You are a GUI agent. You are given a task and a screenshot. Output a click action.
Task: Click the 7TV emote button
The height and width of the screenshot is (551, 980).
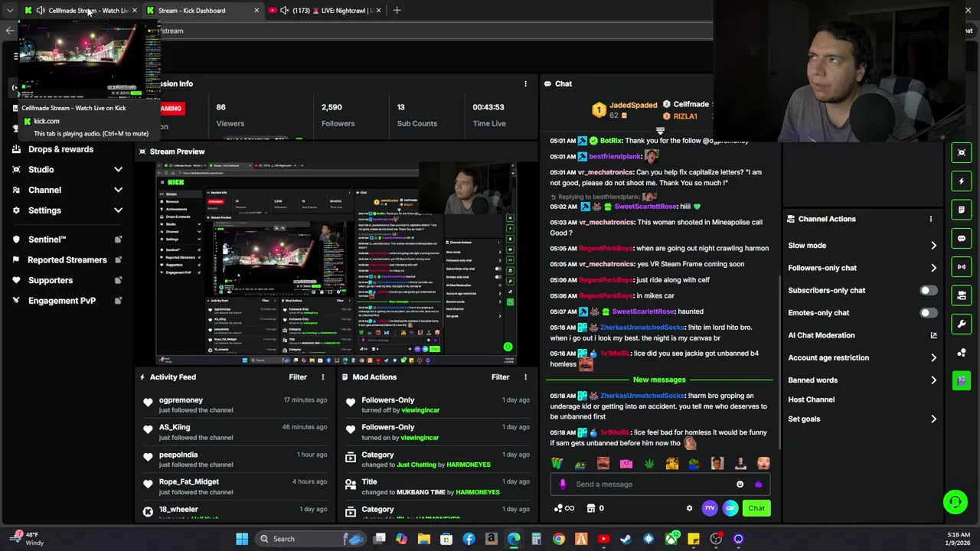[x=710, y=508]
